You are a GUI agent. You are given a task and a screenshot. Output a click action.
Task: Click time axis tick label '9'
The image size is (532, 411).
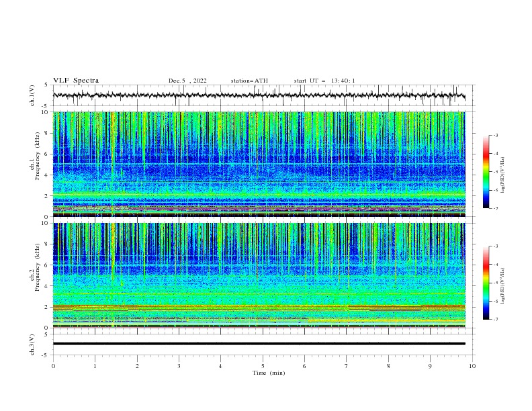click(430, 366)
